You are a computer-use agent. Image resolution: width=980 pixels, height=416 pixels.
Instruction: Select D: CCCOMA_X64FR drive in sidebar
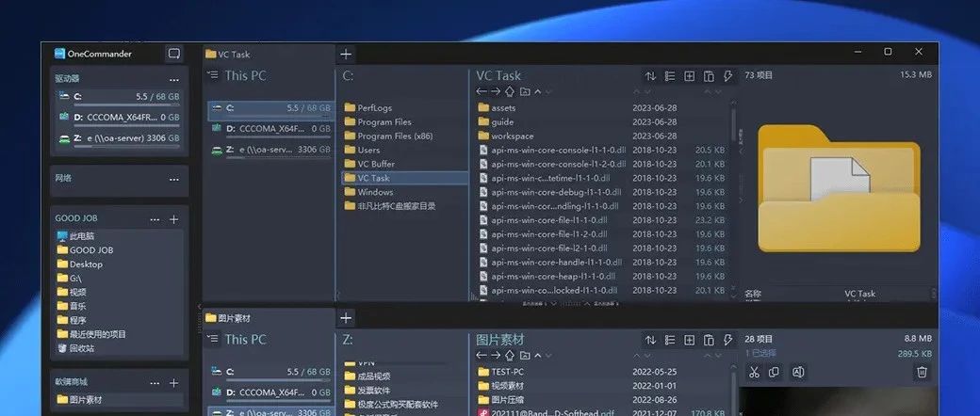point(119,118)
